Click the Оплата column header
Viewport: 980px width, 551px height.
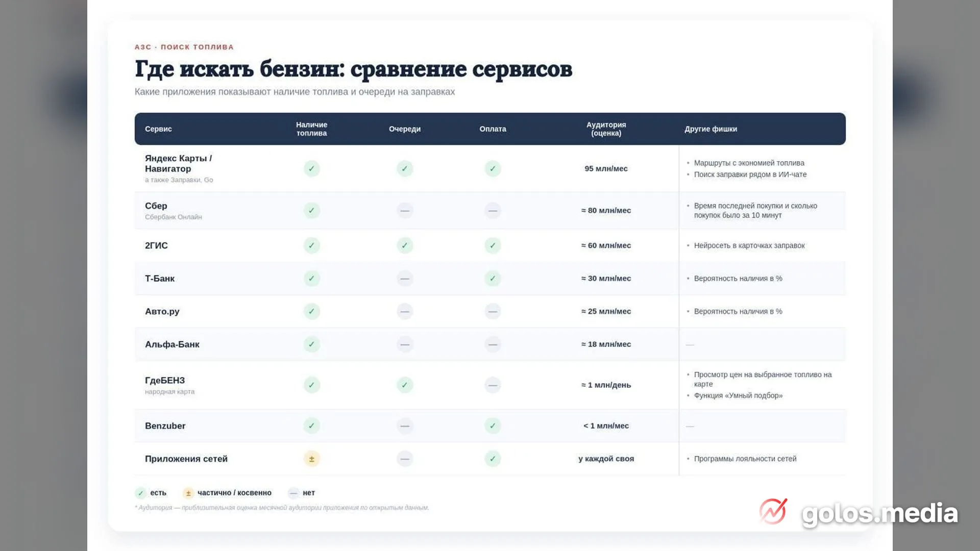click(493, 129)
